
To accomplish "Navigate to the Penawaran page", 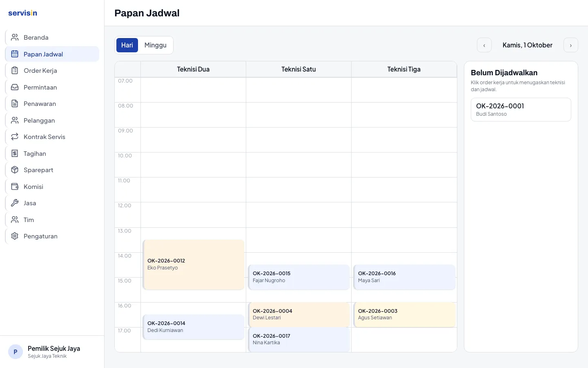I will pos(52,103).
